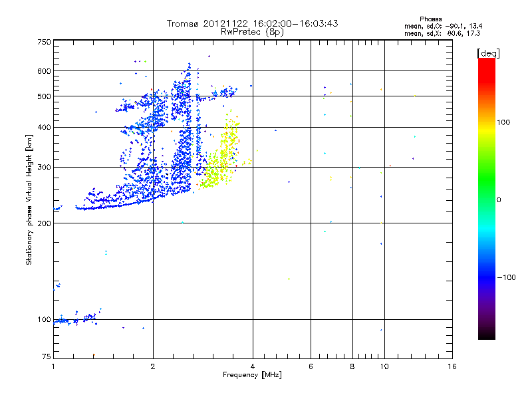
Task: Click the y-axis tick label '500'
Action: point(44,96)
